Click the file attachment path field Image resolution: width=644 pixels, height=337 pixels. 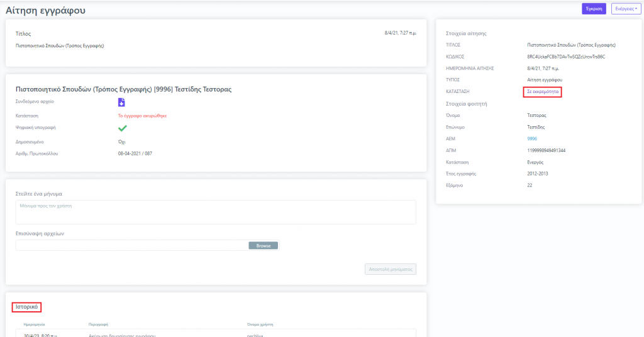[x=132, y=245]
